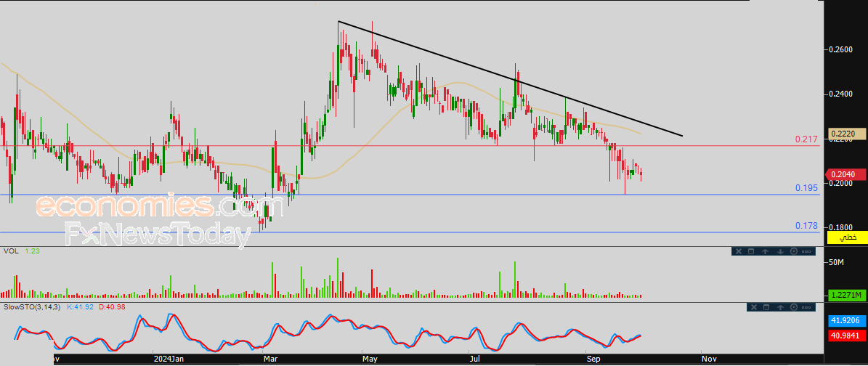Image resolution: width=868 pixels, height=366 pixels.
Task: Click the red 0.2040 current price tag
Action: tap(846, 174)
